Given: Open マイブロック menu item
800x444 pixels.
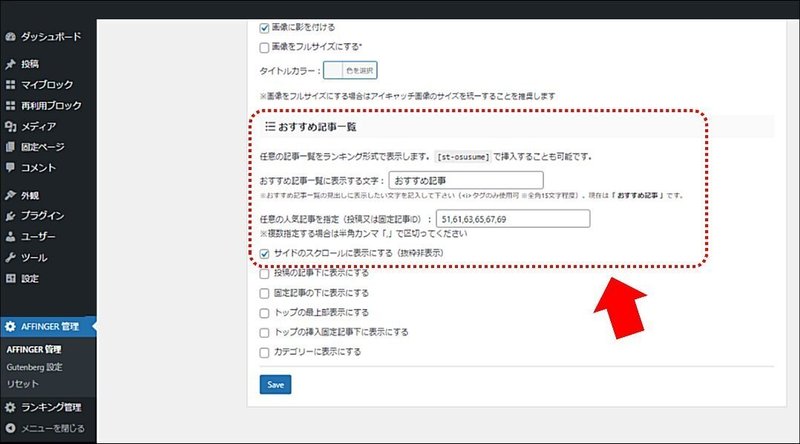Looking at the screenshot, I should point(48,85).
